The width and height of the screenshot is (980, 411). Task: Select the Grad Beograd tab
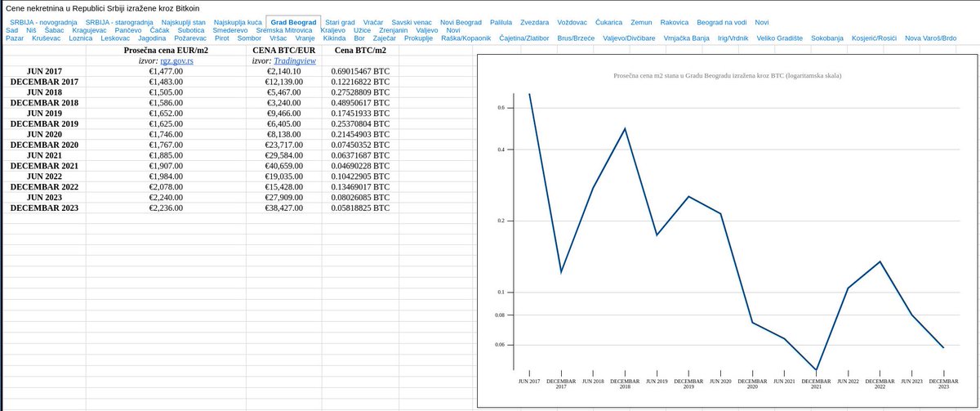coord(293,22)
